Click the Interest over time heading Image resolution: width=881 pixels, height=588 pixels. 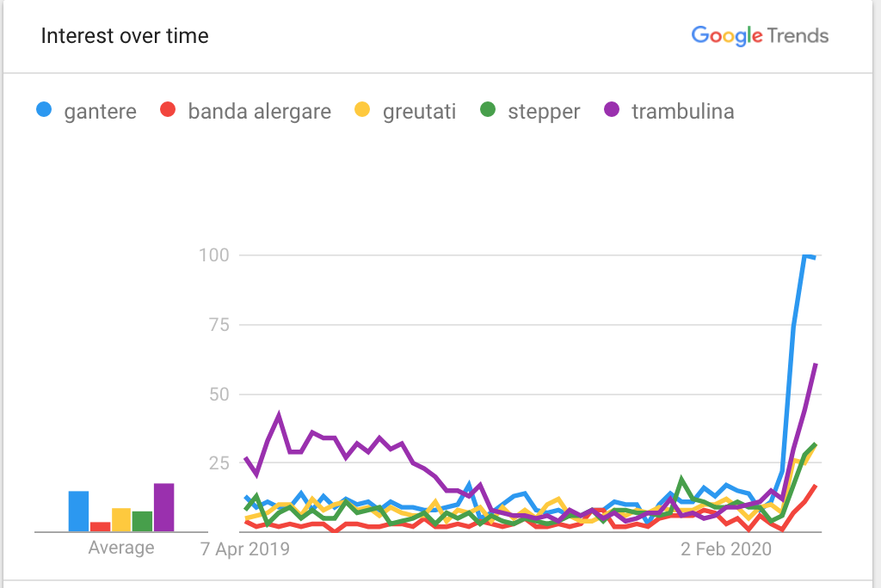pos(125,36)
